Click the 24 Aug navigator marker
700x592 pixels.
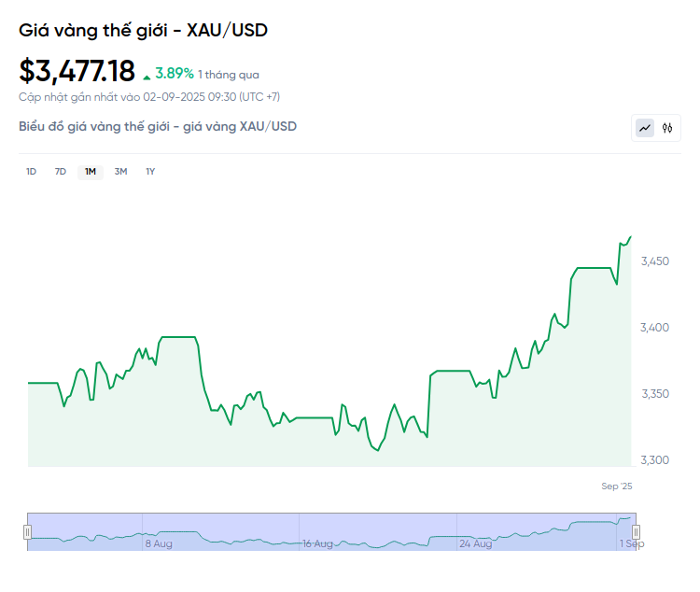[x=476, y=543]
